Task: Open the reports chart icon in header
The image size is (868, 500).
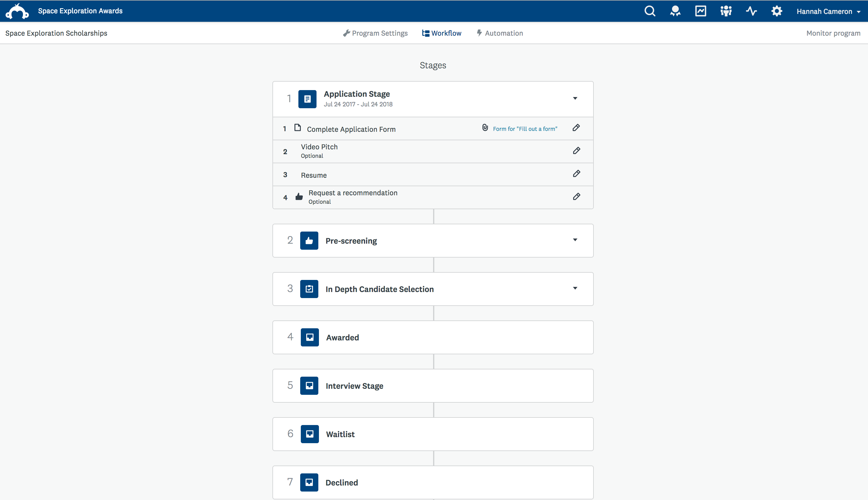Action: [x=701, y=11]
